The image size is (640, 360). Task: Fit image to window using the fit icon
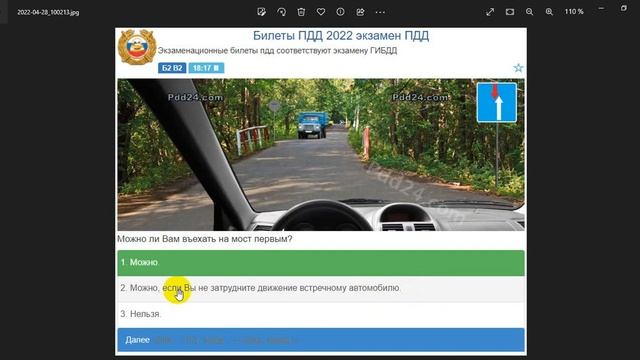(x=510, y=12)
